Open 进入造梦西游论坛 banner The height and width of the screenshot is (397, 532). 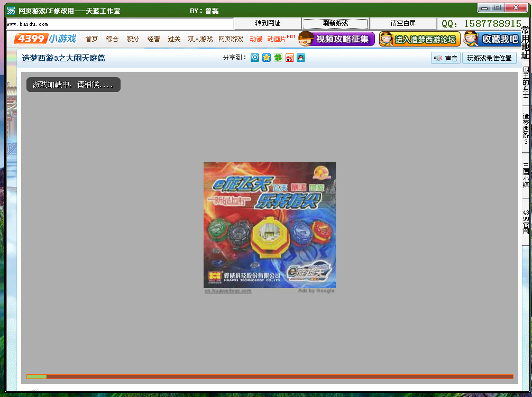pyautogui.click(x=419, y=39)
